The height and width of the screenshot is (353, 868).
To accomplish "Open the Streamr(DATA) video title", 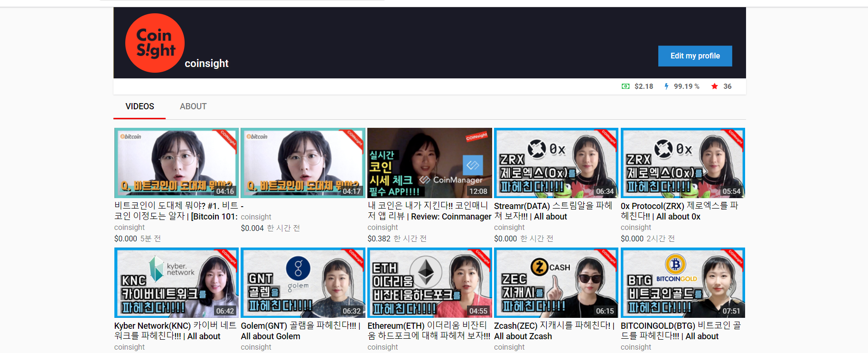I will coord(553,211).
